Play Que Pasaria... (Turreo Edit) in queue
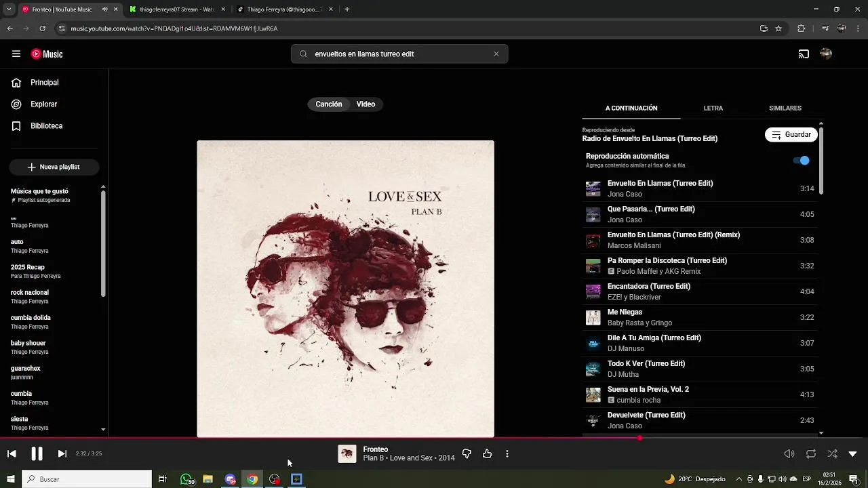This screenshot has width=868, height=488. (x=700, y=214)
